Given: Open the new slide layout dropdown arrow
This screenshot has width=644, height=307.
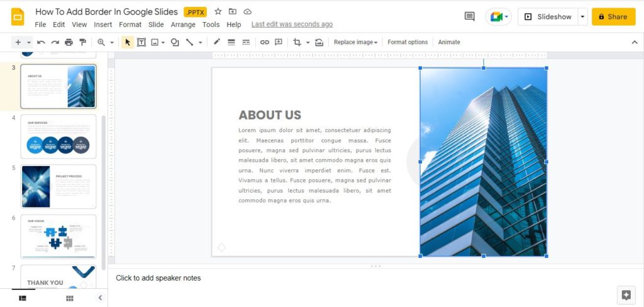Looking at the screenshot, I should pos(29,42).
